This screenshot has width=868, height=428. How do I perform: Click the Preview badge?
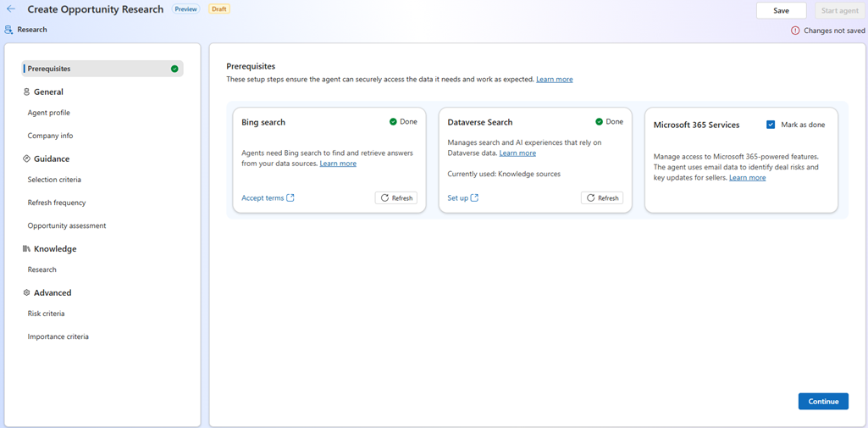coord(186,9)
